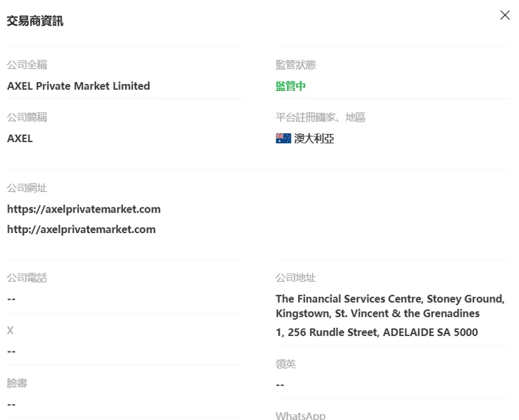Click the 監管狀態 field label

click(296, 65)
